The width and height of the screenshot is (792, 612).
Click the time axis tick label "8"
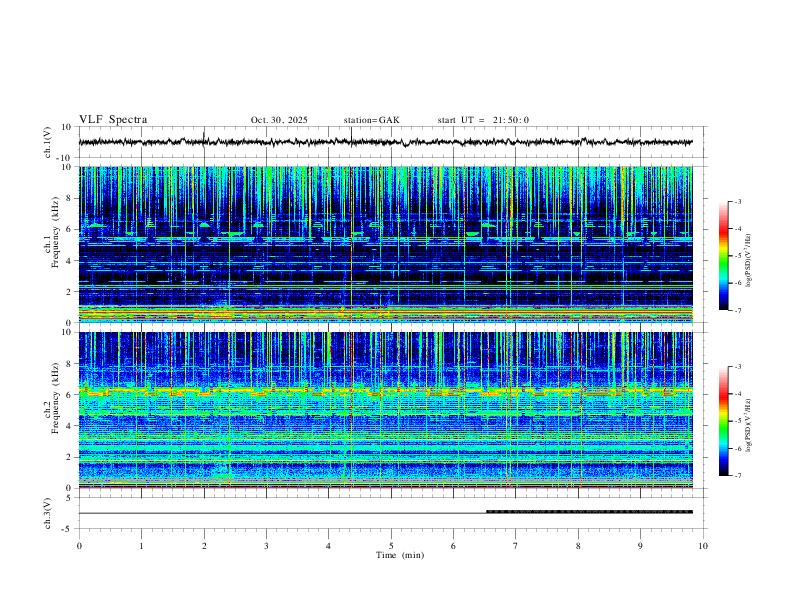click(578, 546)
